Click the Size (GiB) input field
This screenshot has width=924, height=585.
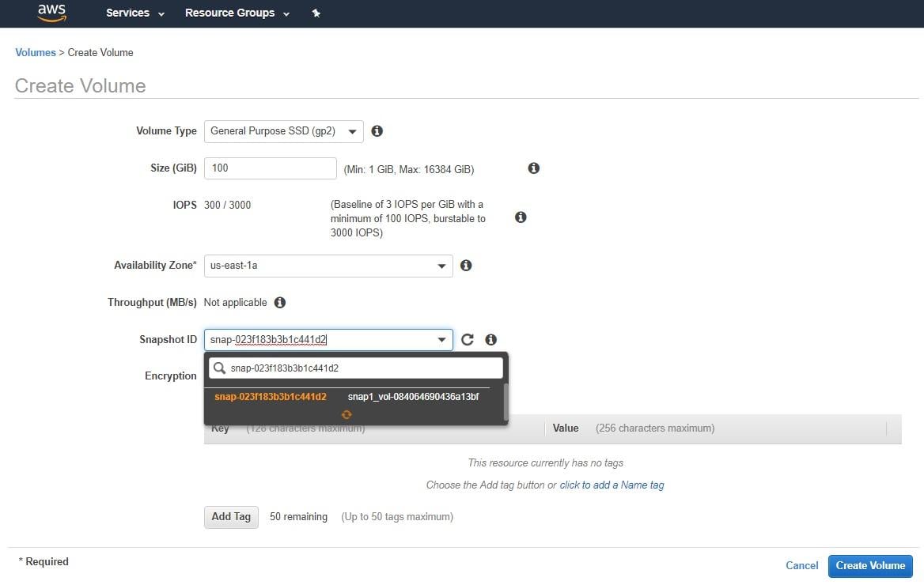tap(270, 168)
